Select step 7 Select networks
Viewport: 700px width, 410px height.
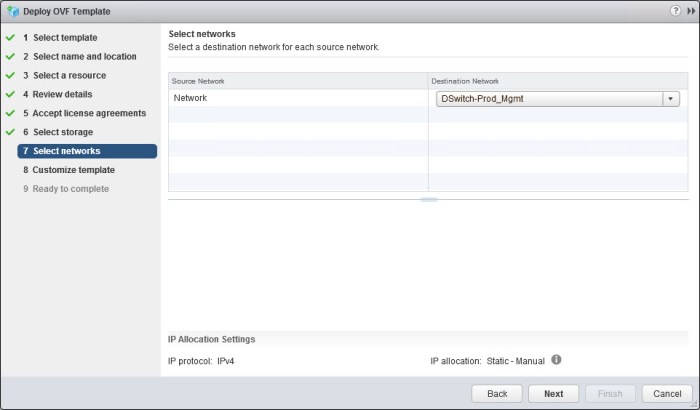click(66, 152)
